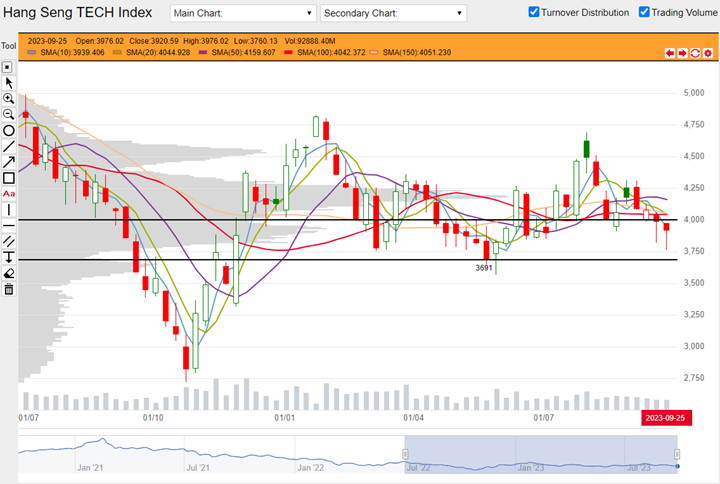This screenshot has width=720, height=484.
Task: Click Jan '21 in the navigator timeline
Action: tap(90, 467)
